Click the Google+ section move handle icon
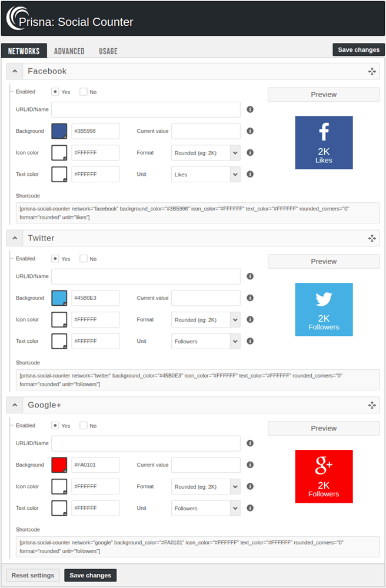This screenshot has width=386, height=588. (x=372, y=405)
